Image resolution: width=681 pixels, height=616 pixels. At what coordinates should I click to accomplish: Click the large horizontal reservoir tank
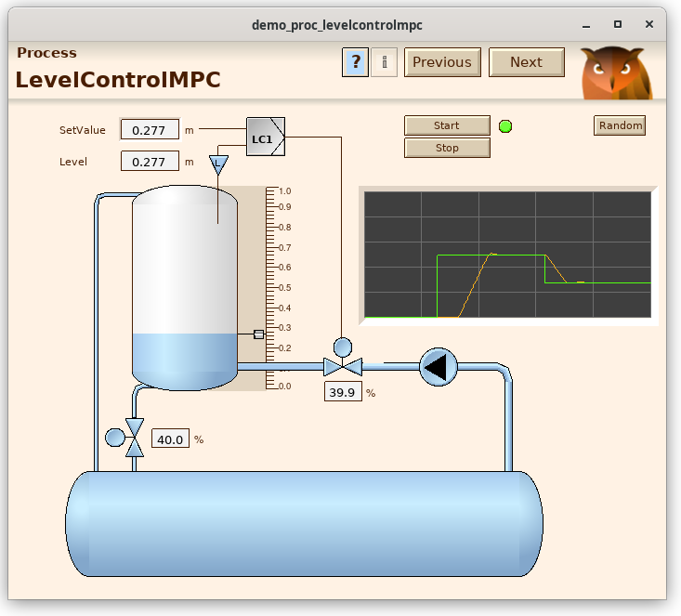coord(304,524)
